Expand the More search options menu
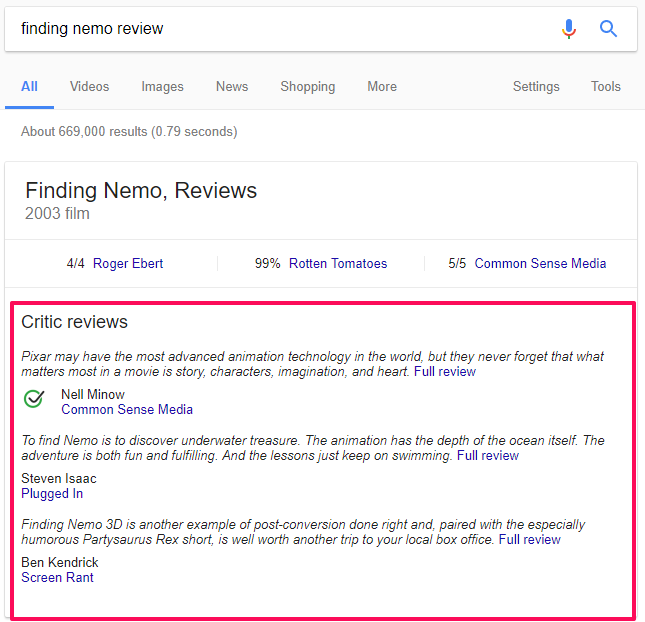This screenshot has height=622, width=645. [382, 86]
